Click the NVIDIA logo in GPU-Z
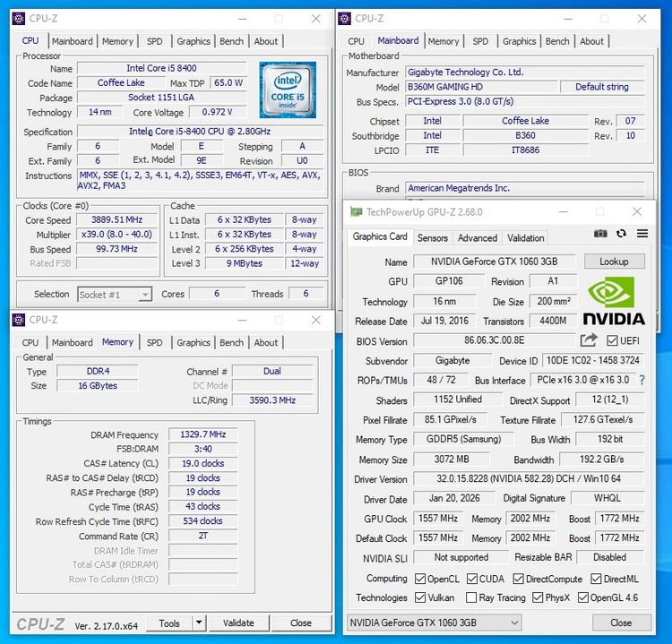Screen dimensions: 672x644 pyautogui.click(x=614, y=301)
